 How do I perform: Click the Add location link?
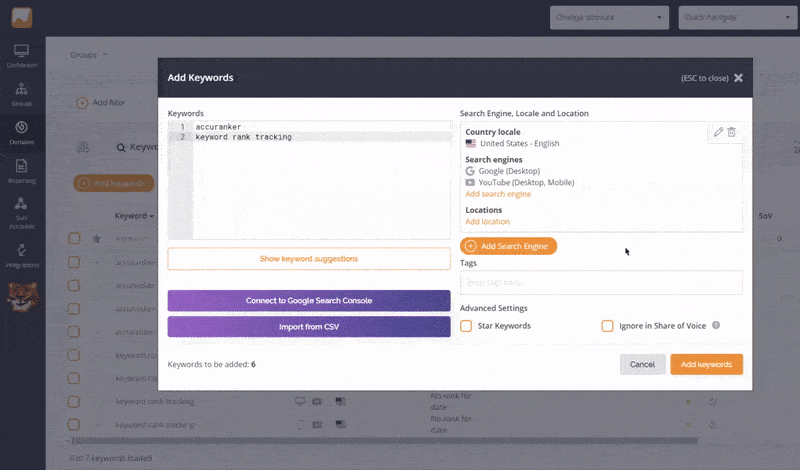(x=487, y=221)
